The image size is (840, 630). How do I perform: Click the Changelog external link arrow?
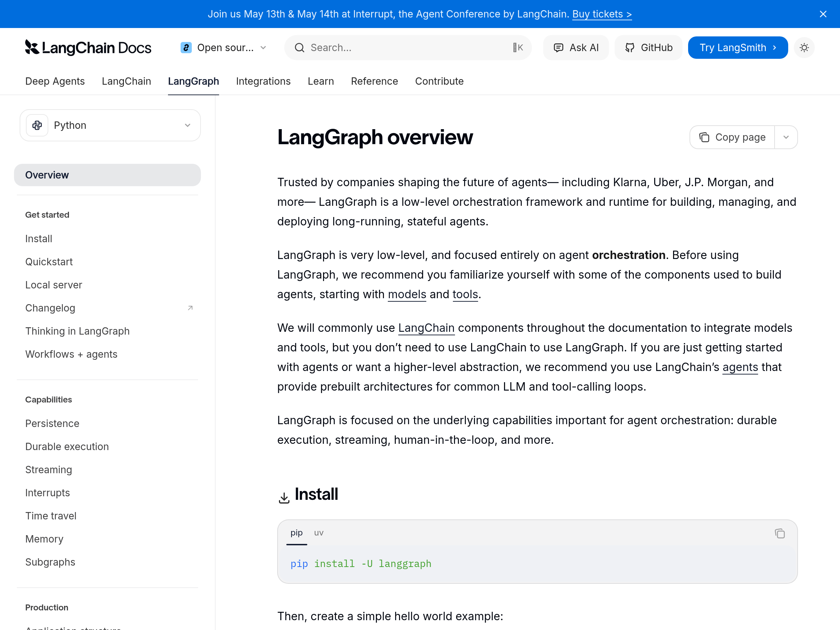coord(190,308)
